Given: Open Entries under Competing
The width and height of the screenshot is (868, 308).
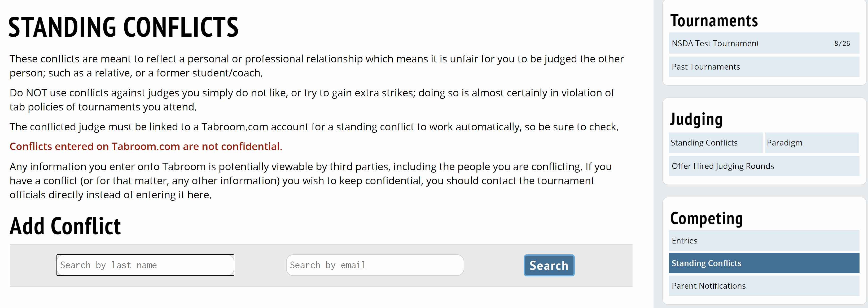Looking at the screenshot, I should tap(684, 241).
